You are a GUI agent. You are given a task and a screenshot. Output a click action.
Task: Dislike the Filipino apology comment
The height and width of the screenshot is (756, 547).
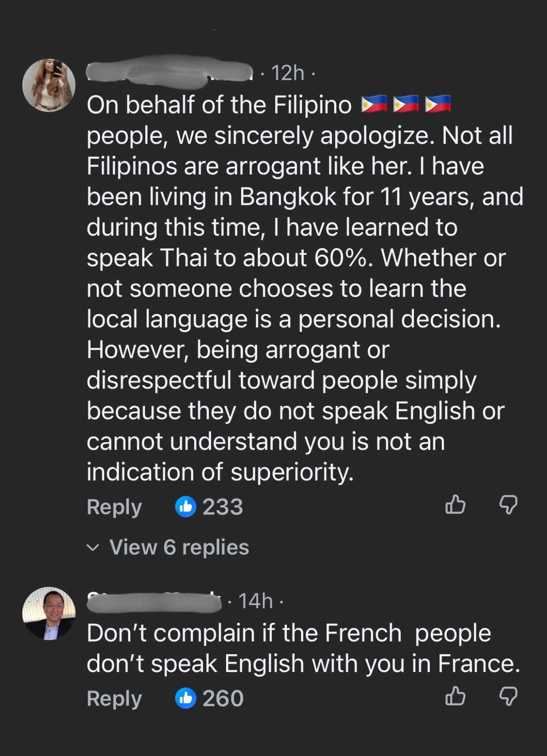pos(508,505)
